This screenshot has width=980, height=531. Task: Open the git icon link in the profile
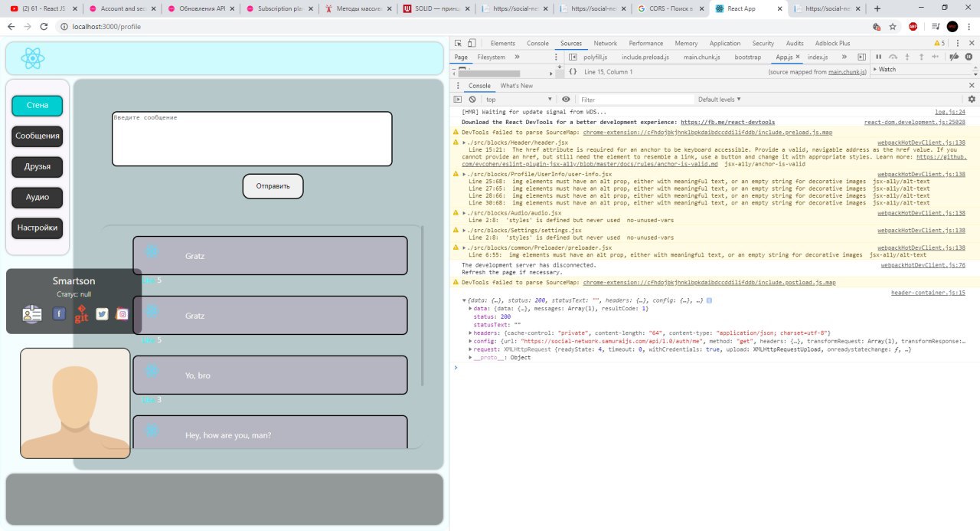pyautogui.click(x=81, y=314)
